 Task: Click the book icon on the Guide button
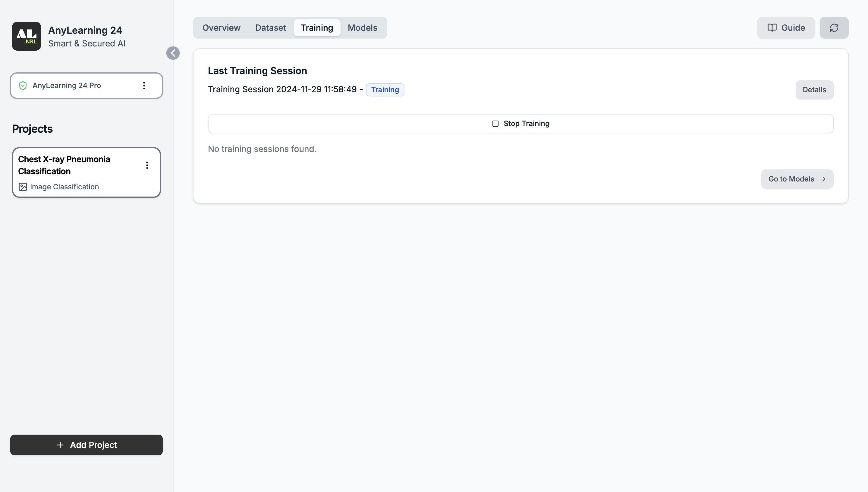pyautogui.click(x=773, y=28)
